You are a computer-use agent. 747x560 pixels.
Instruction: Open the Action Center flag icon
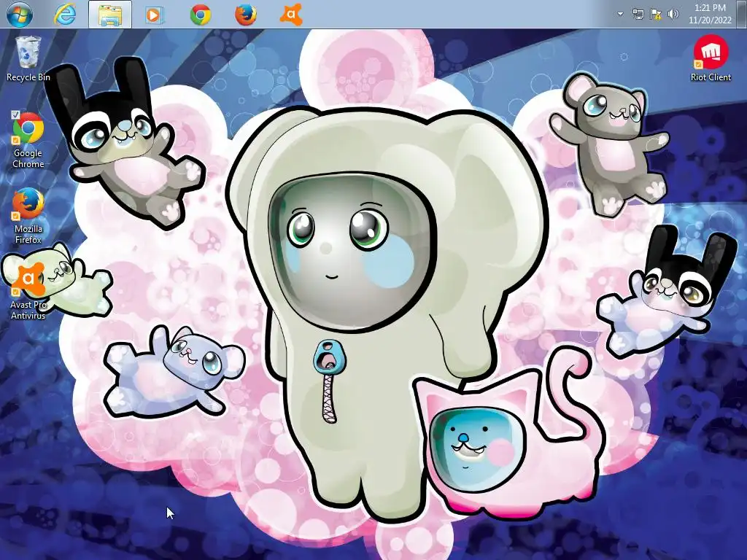click(x=656, y=15)
